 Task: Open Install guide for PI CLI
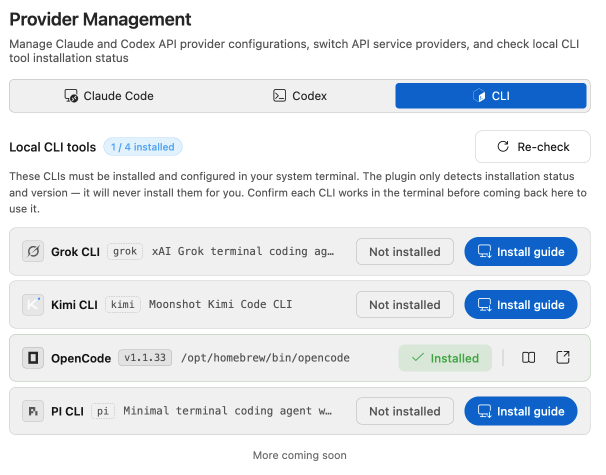(521, 411)
